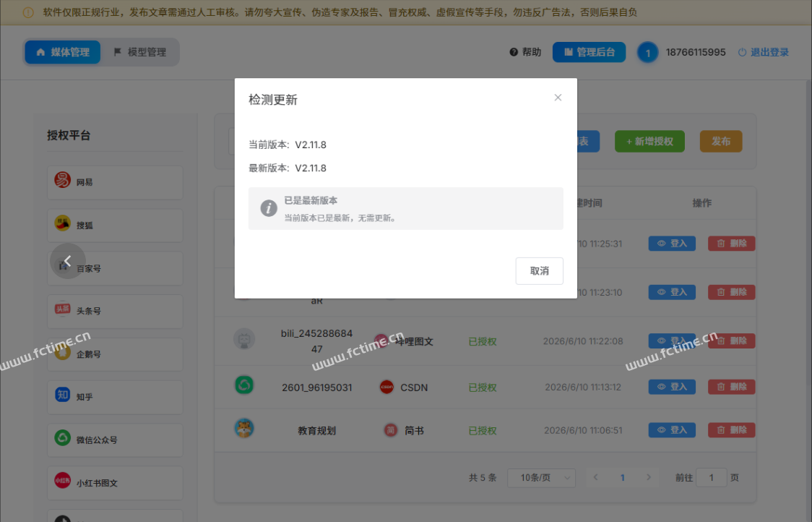
Task: Click the 当前版本: V2.11.8 text
Action: click(x=288, y=145)
